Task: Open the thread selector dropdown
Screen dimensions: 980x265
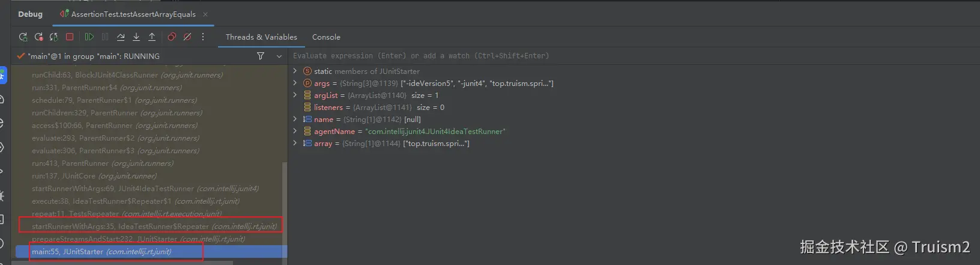Action: pos(279,56)
